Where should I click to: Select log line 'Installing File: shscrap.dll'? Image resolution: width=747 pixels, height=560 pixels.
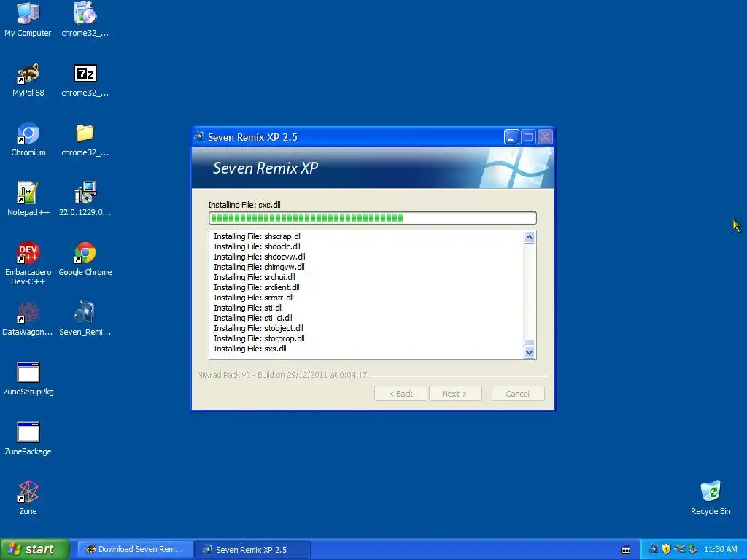(x=258, y=236)
